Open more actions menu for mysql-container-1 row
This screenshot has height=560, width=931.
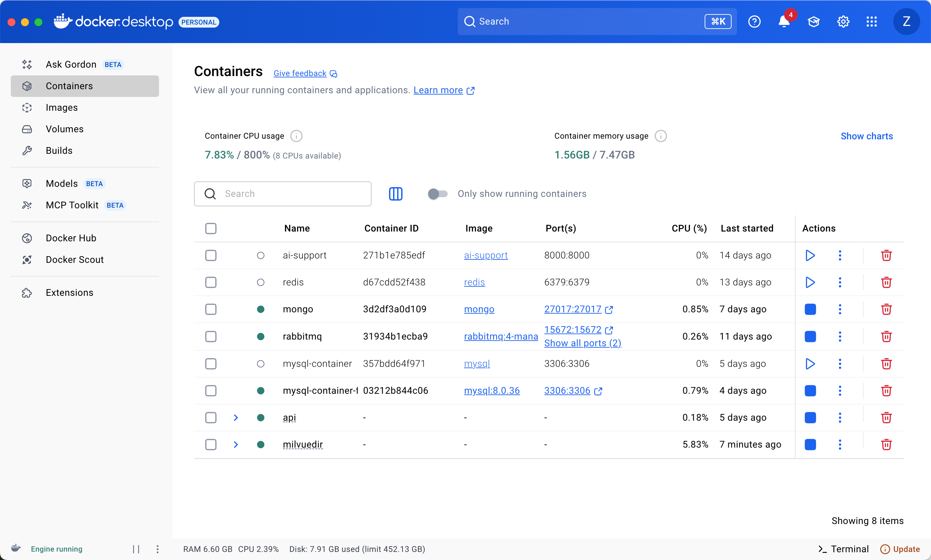pos(840,391)
